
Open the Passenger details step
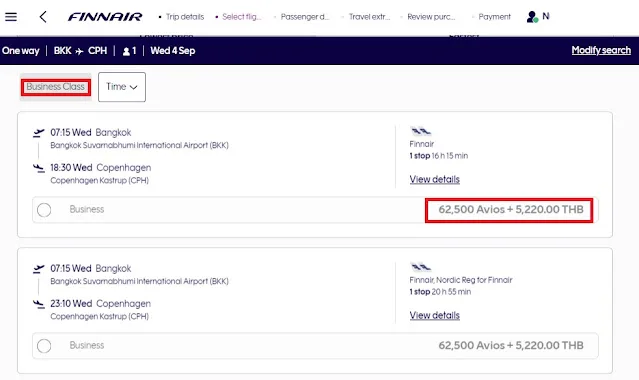pos(304,17)
